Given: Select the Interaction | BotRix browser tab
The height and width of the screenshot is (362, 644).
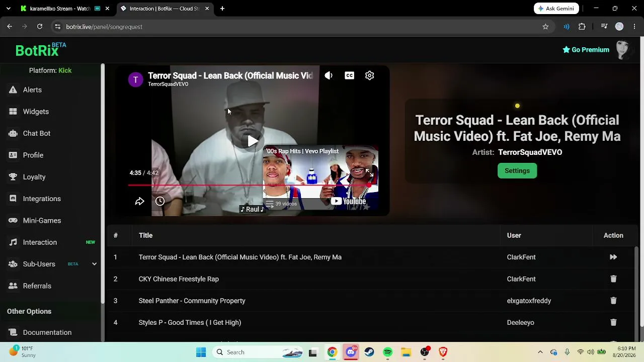Looking at the screenshot, I should [x=164, y=9].
